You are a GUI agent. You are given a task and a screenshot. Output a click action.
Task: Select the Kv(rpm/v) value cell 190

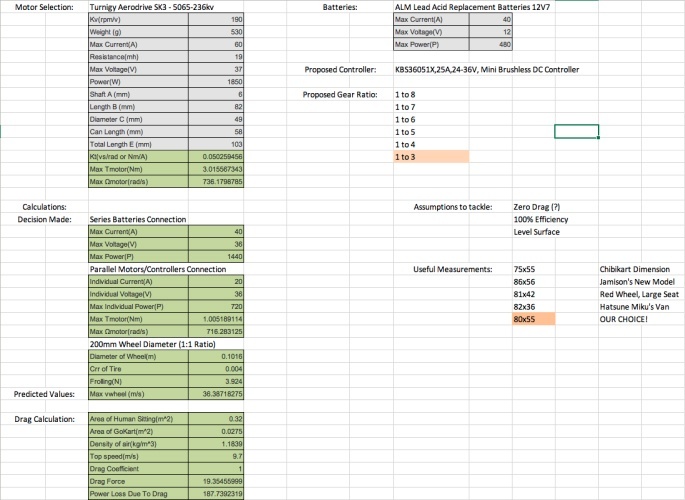(x=216, y=19)
